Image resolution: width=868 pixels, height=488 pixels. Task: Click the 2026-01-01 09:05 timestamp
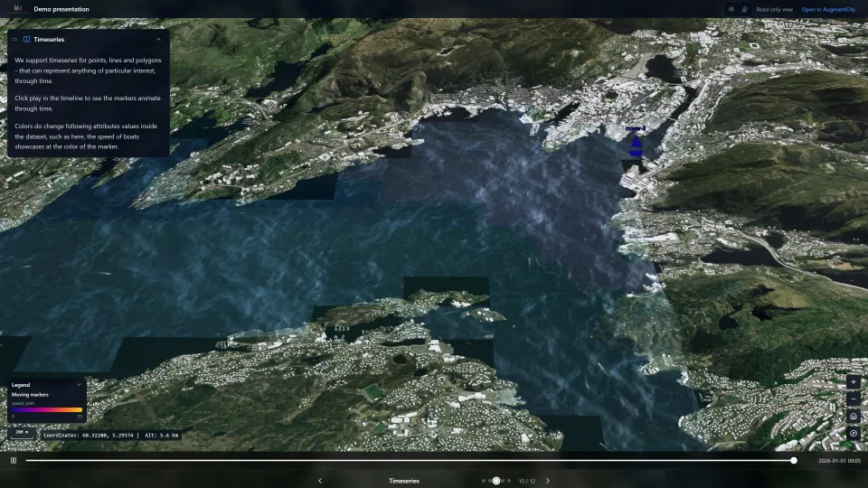(839, 460)
